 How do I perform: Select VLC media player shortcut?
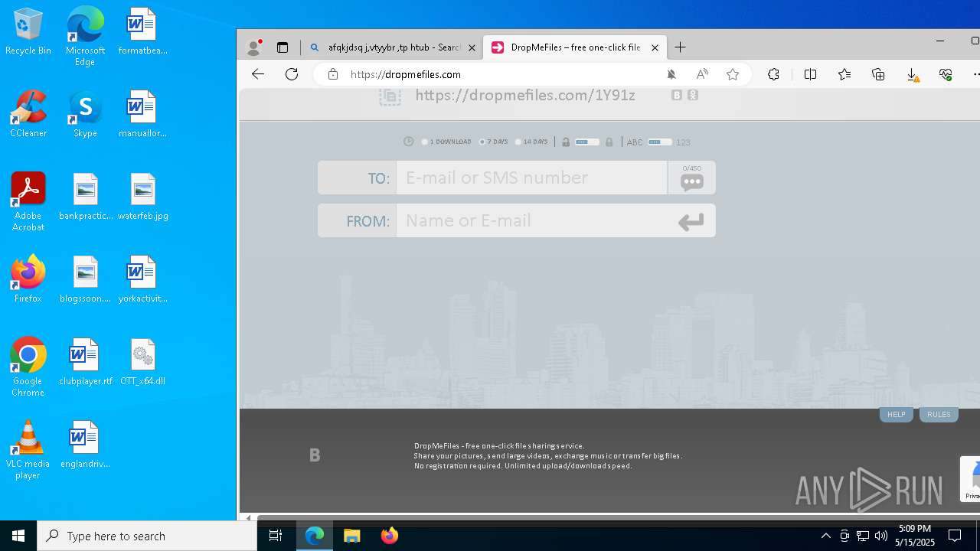click(x=28, y=450)
